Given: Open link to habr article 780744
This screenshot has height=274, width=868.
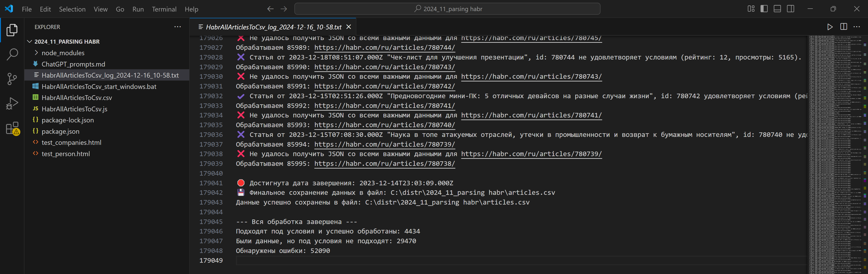Looking at the screenshot, I should click(384, 48).
